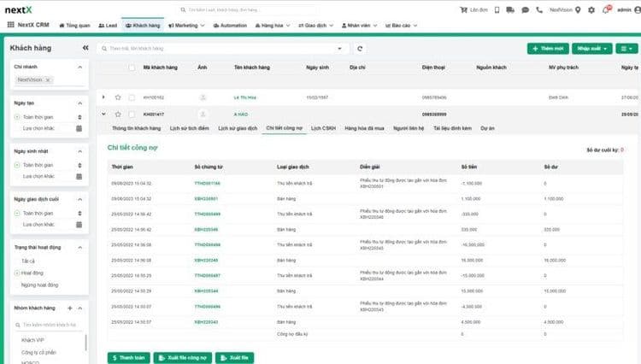The image size is (641, 364).
Task: Tick the checkbox for customer KH100162
Action: 132,97
